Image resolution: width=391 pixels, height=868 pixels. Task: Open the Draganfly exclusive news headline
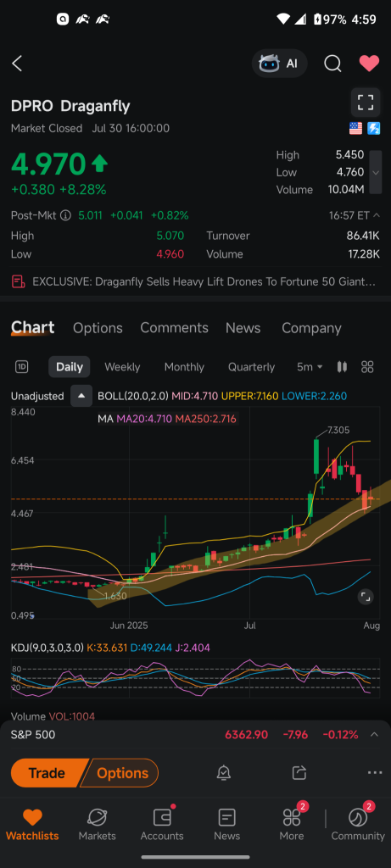coord(204,281)
